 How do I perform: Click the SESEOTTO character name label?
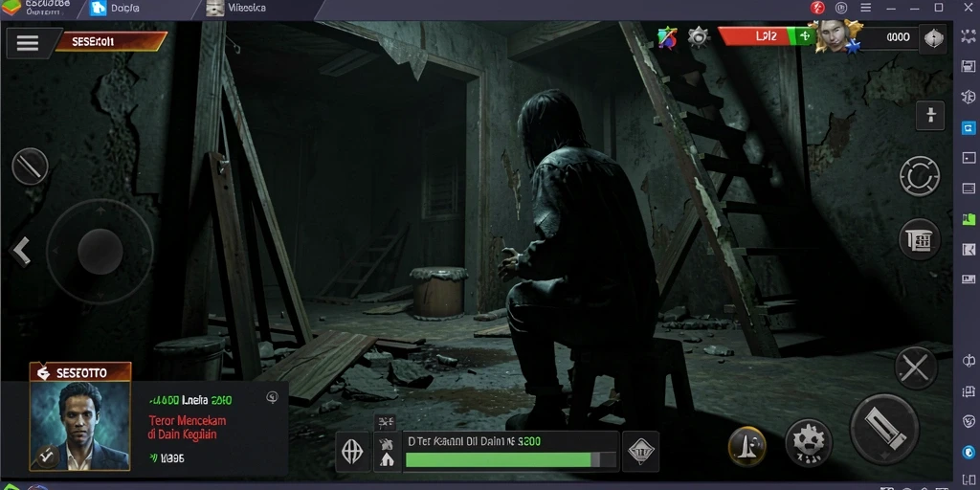click(x=80, y=372)
